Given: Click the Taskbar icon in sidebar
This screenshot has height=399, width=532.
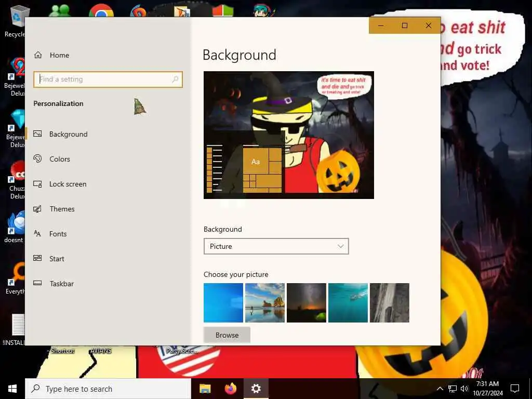Looking at the screenshot, I should click(x=37, y=283).
